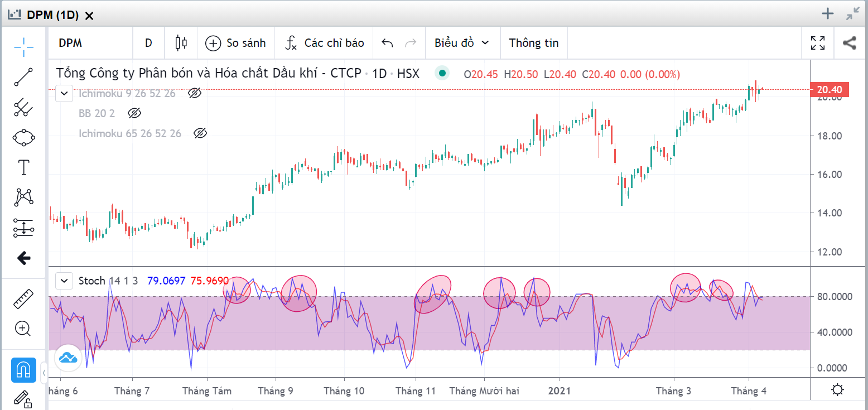Click the ruler measure tool

tap(23, 299)
